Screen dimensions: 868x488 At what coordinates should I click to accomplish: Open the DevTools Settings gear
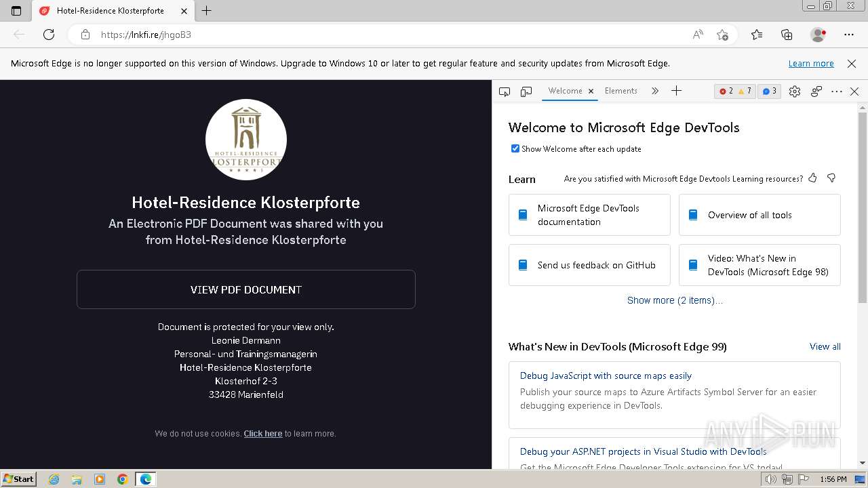[795, 91]
